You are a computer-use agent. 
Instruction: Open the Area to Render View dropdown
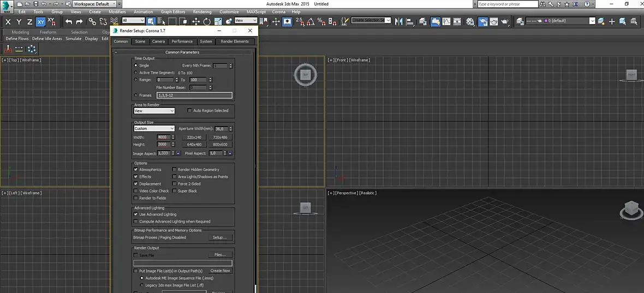pyautogui.click(x=154, y=111)
